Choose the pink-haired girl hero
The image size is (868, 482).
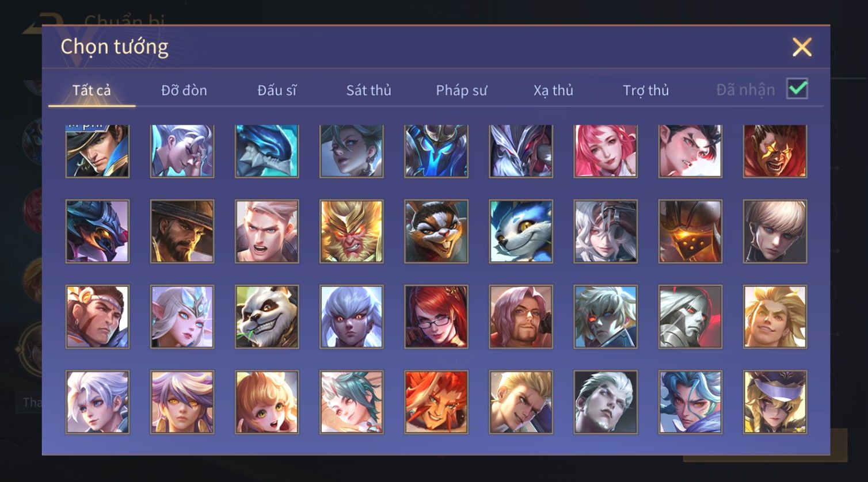(606, 151)
